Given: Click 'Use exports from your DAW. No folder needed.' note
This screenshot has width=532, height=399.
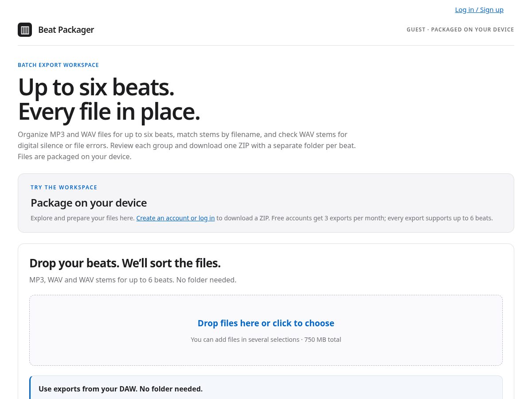Looking at the screenshot, I should click(121, 389).
